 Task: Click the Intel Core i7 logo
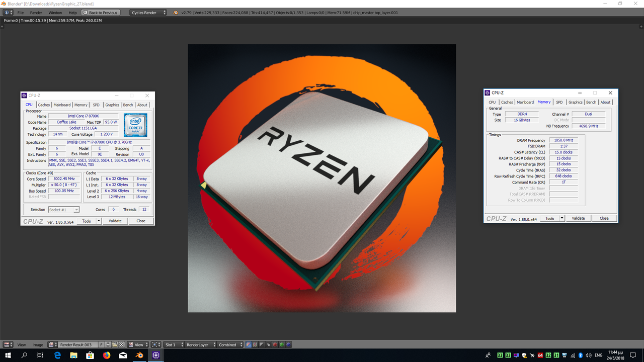click(x=135, y=125)
